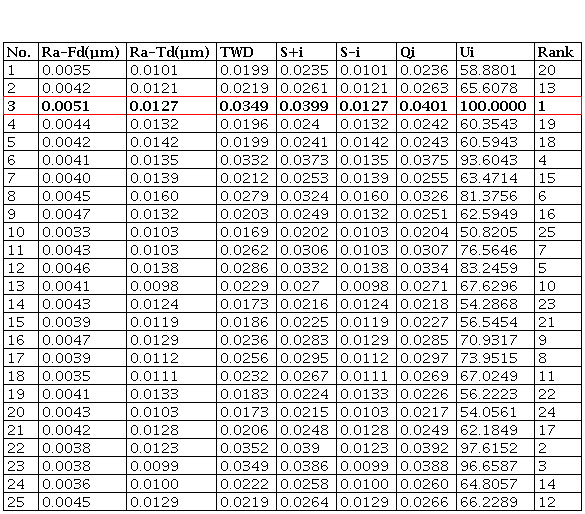Click the 0.0352 TWD cell
This screenshot has height=514, width=585.
[x=244, y=448]
